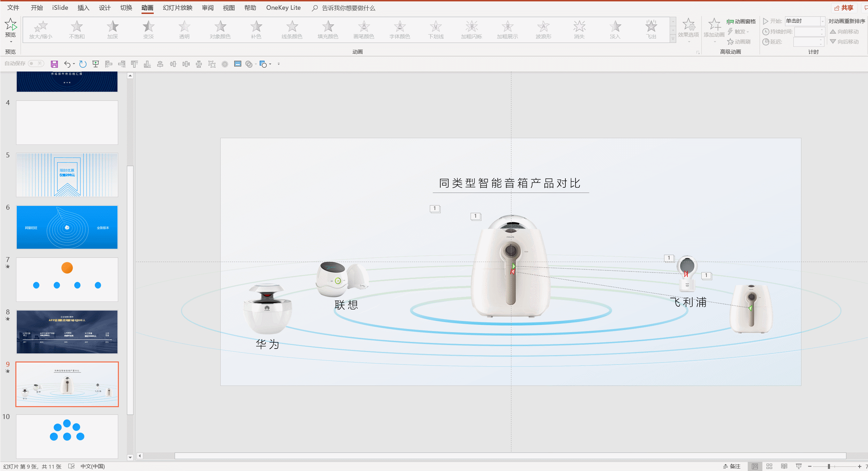Expand the 添加动画 dropdown
The height and width of the screenshot is (471, 868).
(714, 42)
